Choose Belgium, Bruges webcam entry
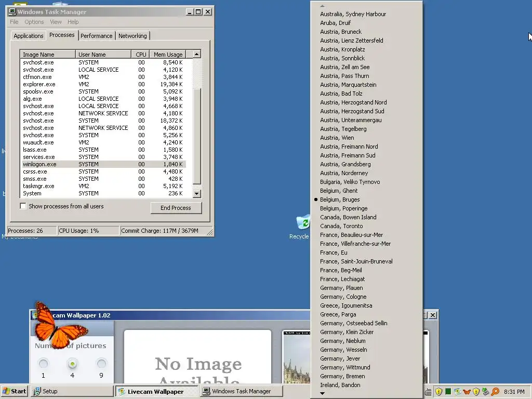532x399 pixels. click(366, 199)
